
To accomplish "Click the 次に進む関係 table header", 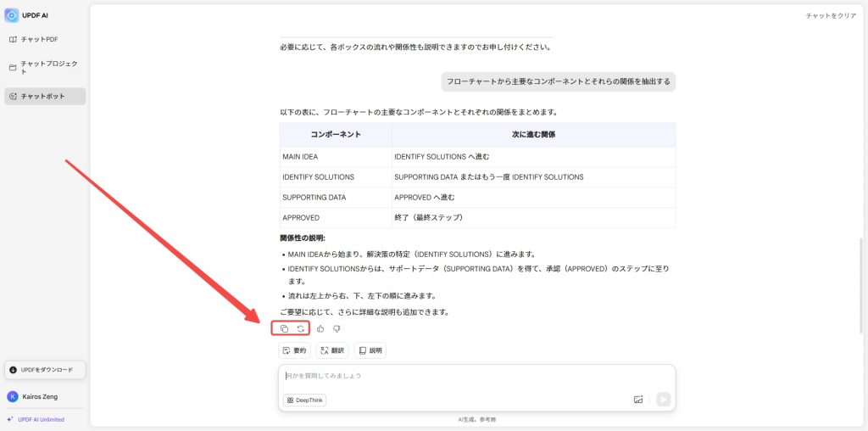I will click(534, 135).
